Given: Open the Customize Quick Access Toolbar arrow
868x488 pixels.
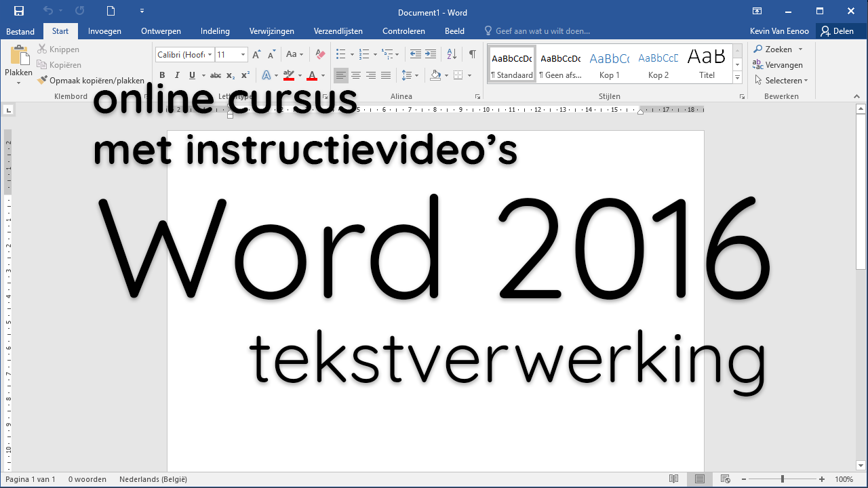Looking at the screenshot, I should coord(142,11).
